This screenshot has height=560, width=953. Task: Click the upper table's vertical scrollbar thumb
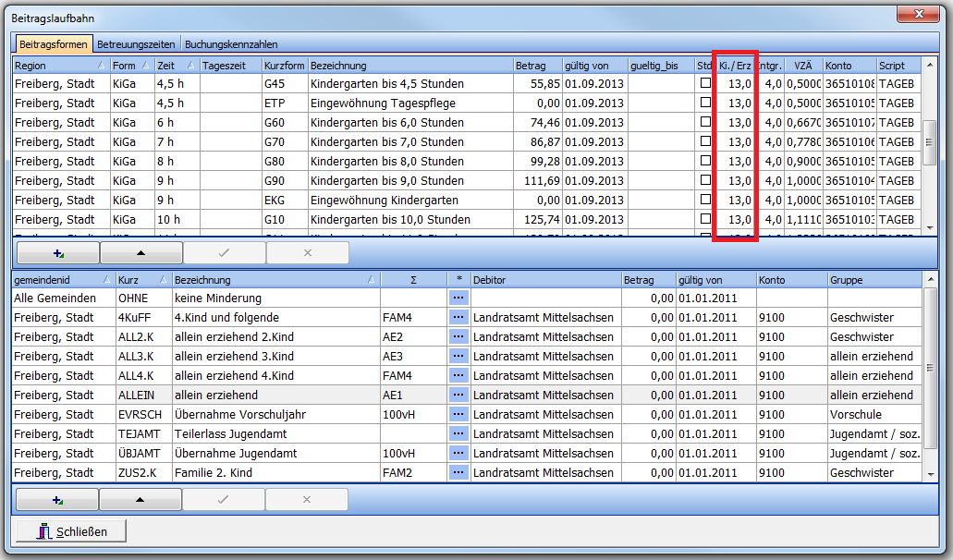click(929, 142)
